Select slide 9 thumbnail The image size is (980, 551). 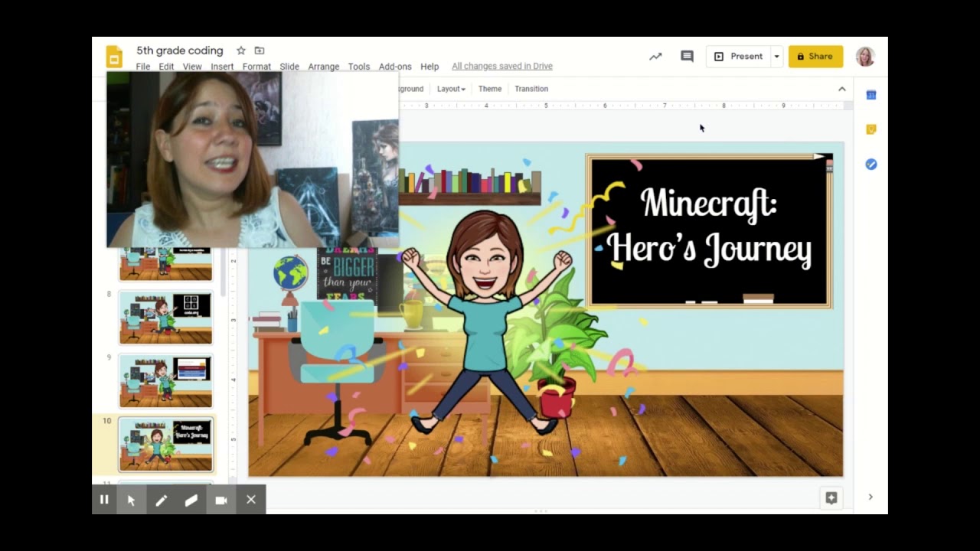165,381
